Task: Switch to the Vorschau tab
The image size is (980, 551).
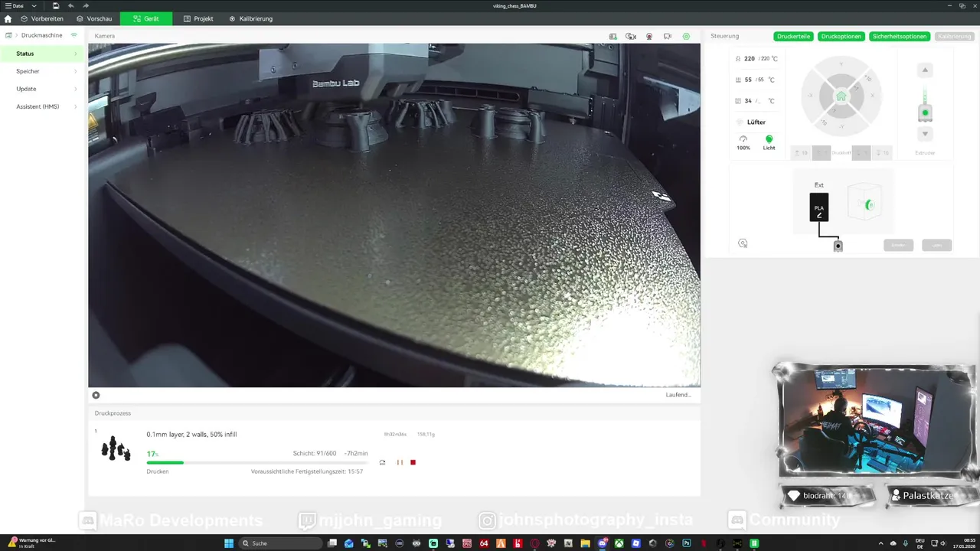Action: [94, 18]
